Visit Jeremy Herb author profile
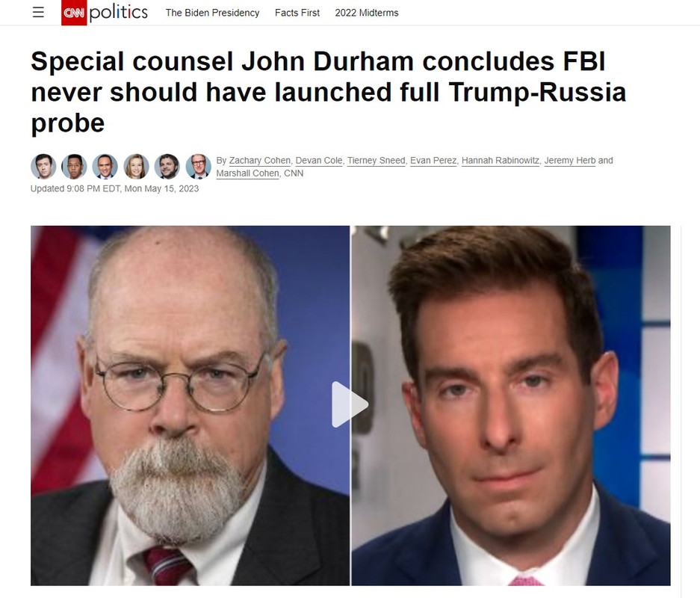The height and width of the screenshot is (598, 700). point(570,160)
